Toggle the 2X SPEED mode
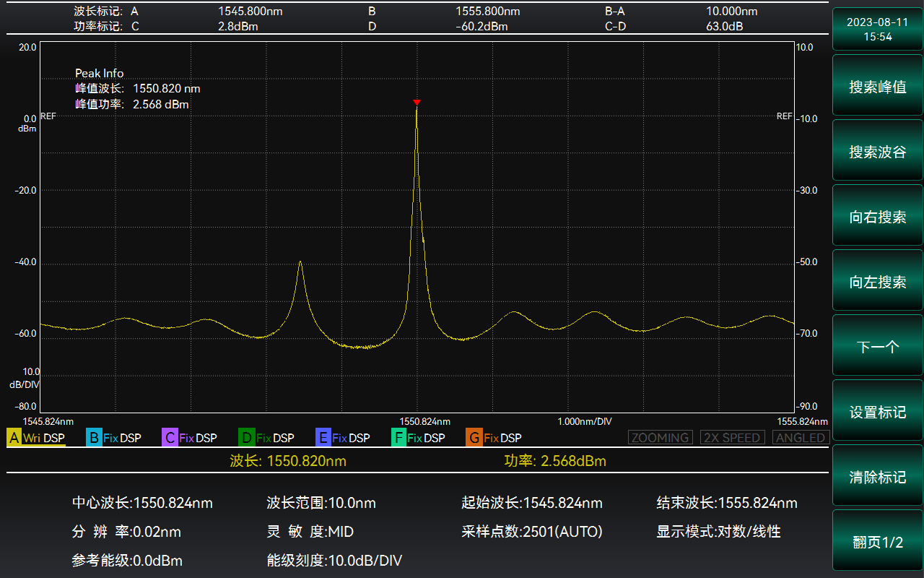Screen dimensions: 924x578 [732, 438]
